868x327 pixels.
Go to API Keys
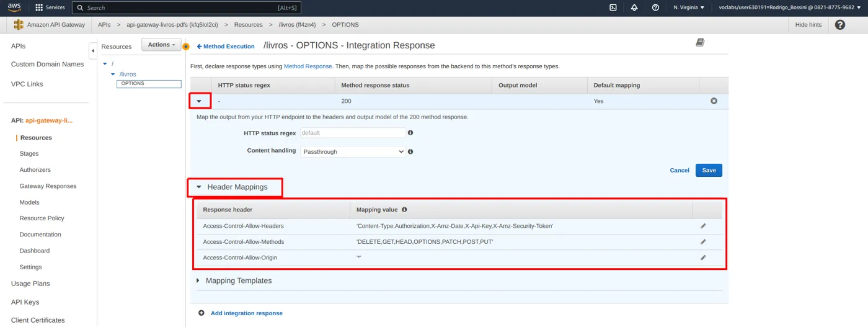[25, 302]
